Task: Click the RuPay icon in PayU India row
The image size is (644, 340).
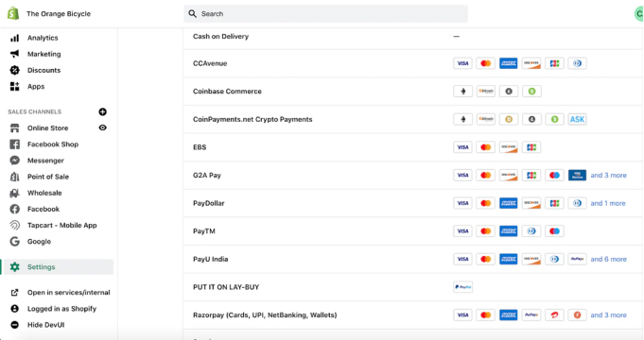Action: coord(577,259)
